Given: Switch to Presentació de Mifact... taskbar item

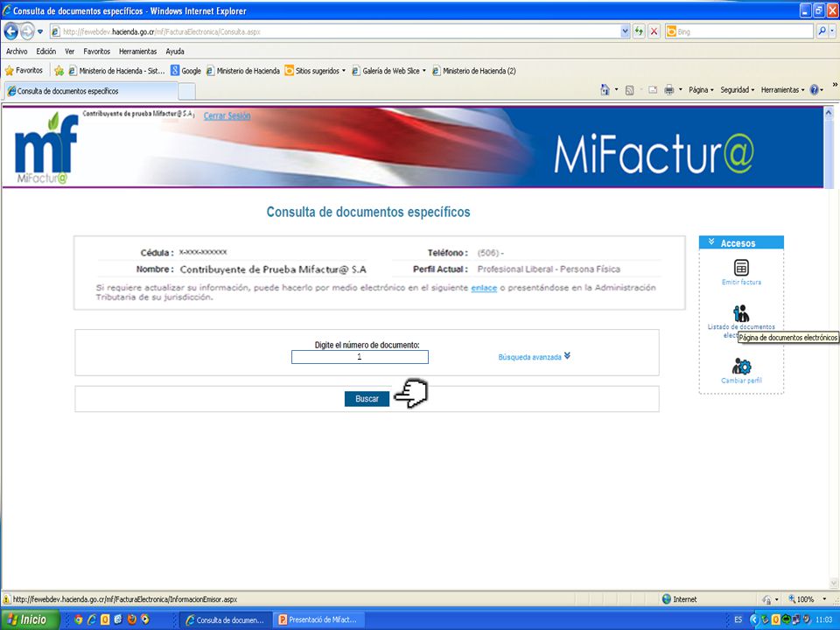Looking at the screenshot, I should click(x=318, y=619).
